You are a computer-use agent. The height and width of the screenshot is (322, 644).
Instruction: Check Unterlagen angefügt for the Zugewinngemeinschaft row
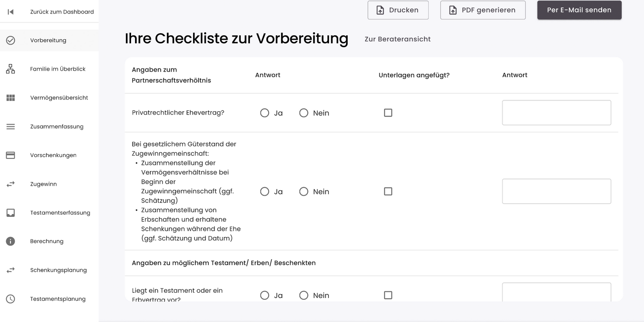(388, 191)
